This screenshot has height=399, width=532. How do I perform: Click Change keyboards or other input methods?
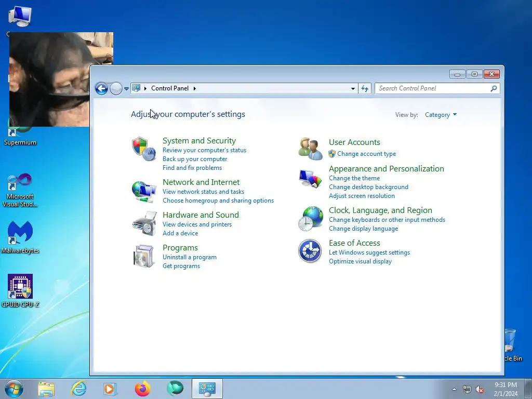(387, 220)
